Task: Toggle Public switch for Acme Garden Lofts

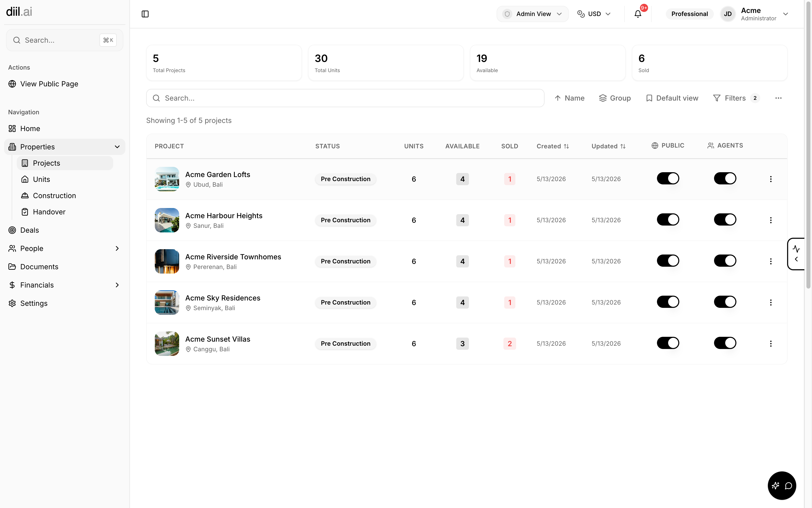Action: 668,178
